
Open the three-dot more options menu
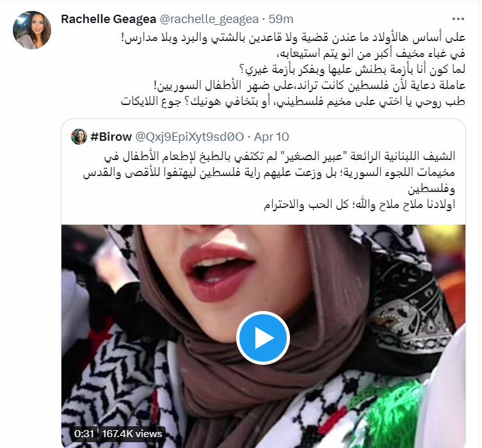point(458,19)
